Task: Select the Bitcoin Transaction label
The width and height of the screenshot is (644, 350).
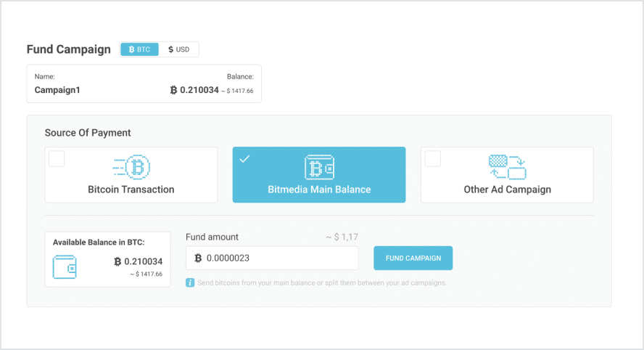Action: pos(131,190)
